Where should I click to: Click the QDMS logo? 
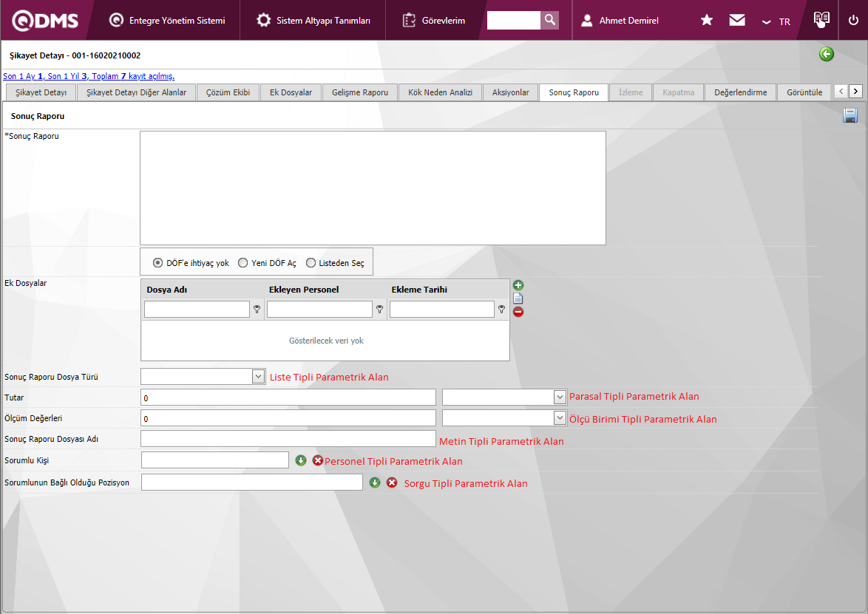45,21
